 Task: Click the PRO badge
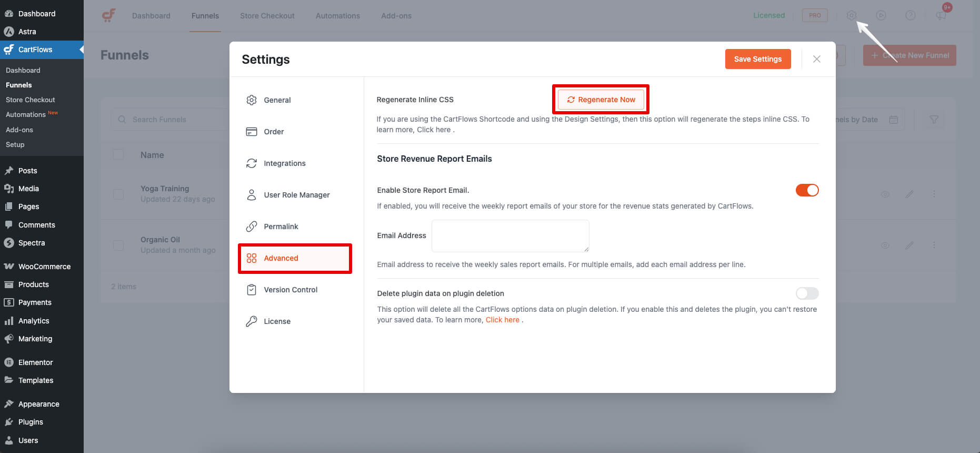(x=815, y=15)
